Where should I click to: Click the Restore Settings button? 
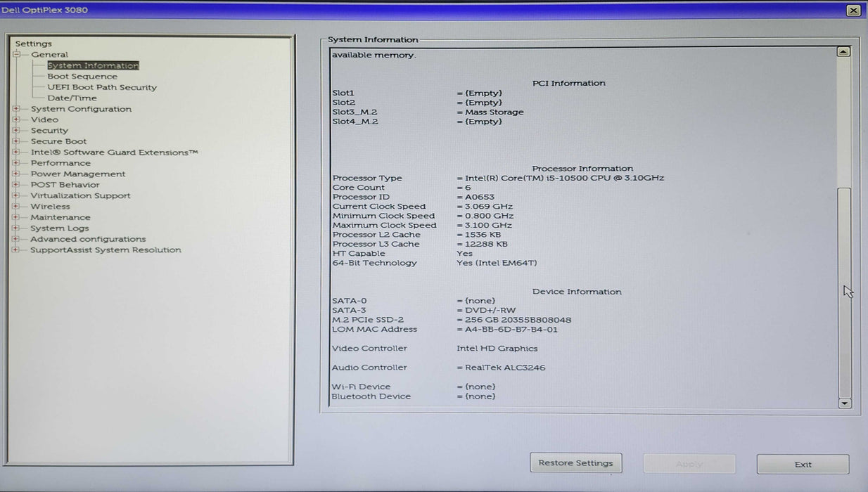(575, 463)
